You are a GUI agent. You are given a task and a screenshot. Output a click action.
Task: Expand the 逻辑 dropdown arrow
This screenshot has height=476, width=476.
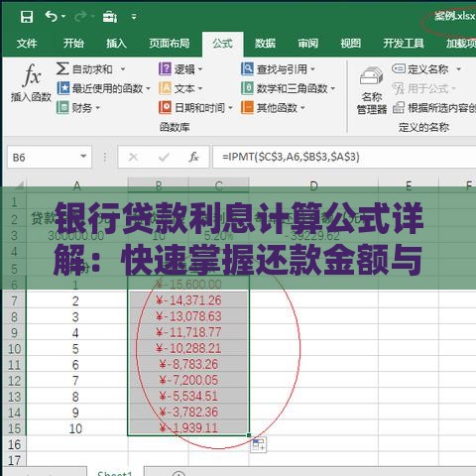point(200,69)
